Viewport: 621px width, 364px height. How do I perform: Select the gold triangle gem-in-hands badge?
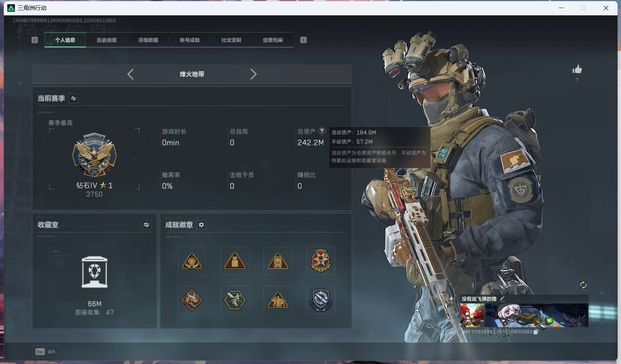(x=192, y=261)
